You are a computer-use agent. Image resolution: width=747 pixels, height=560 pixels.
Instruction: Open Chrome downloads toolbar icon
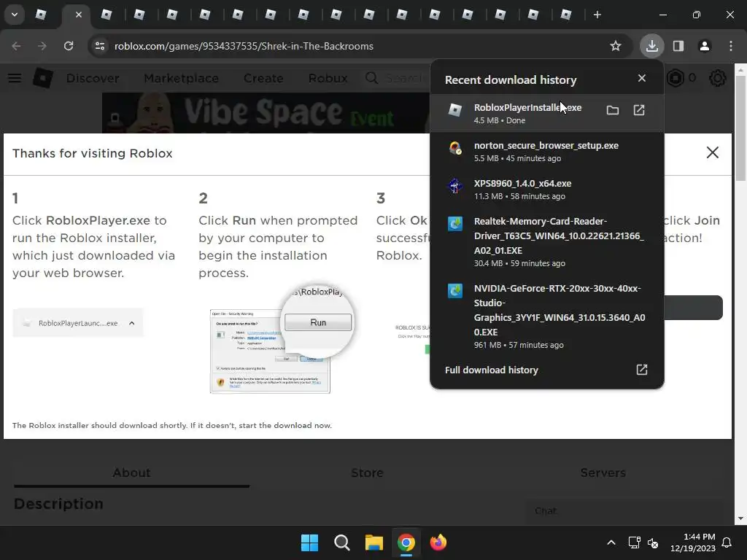tap(651, 46)
